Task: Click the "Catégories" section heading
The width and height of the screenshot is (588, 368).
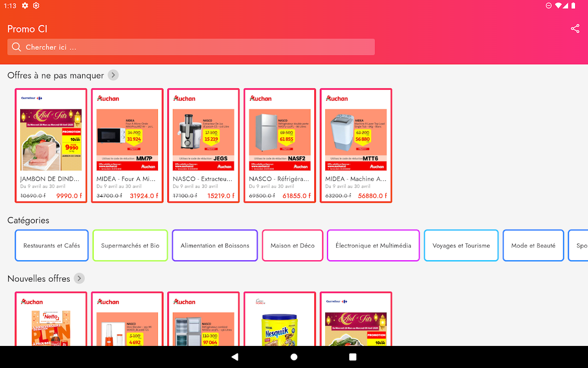Action: [28, 220]
